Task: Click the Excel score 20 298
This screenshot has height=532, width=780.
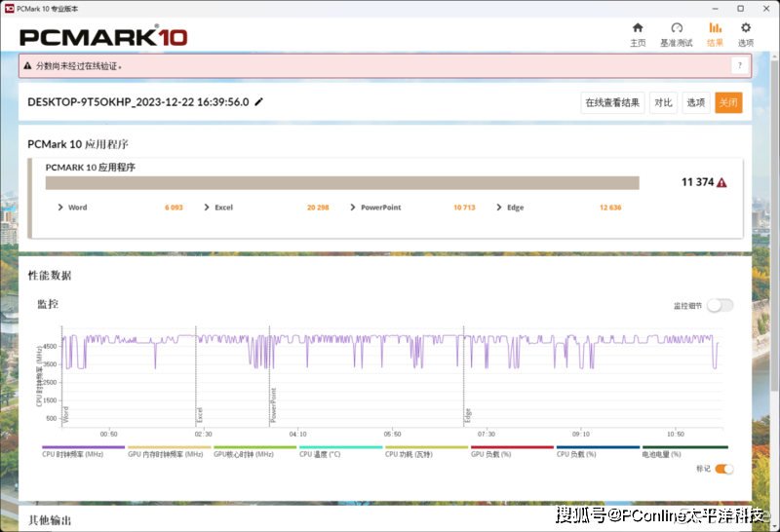Action: [318, 208]
